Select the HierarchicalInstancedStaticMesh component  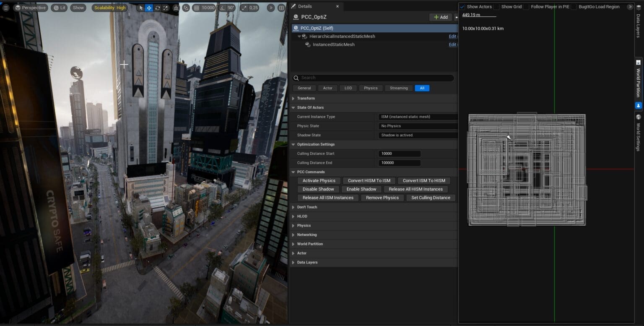coord(343,36)
